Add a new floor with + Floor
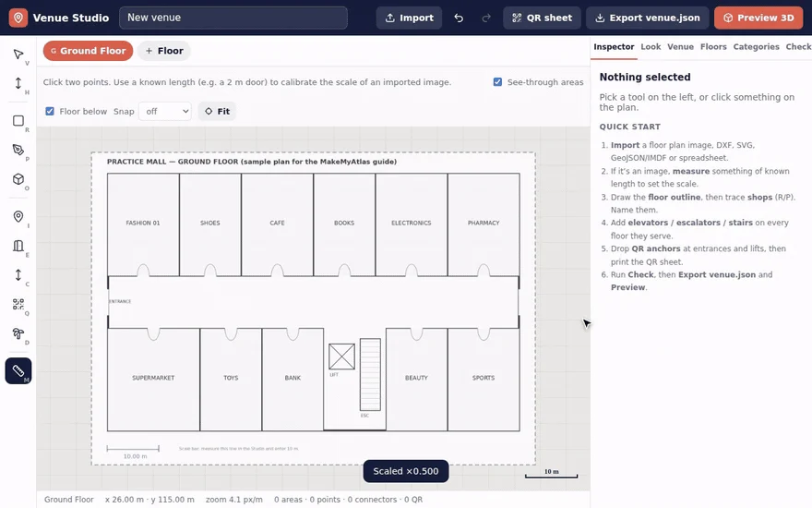This screenshot has height=508, width=812. pos(164,51)
